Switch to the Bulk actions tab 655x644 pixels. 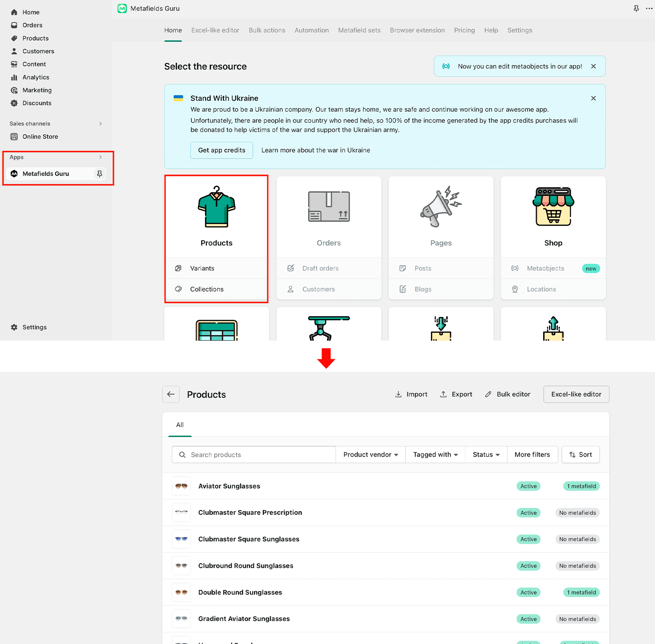(267, 30)
